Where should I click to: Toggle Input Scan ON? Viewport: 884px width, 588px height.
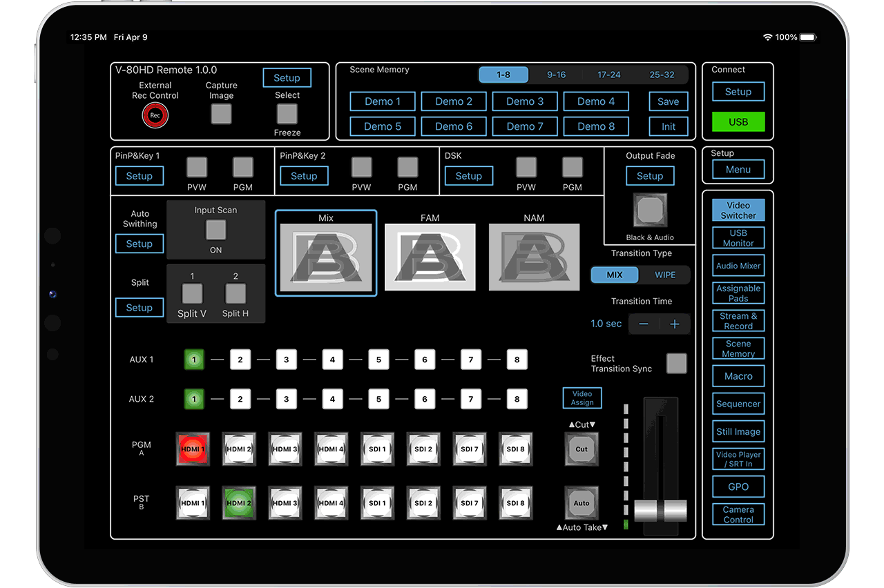pyautogui.click(x=215, y=230)
